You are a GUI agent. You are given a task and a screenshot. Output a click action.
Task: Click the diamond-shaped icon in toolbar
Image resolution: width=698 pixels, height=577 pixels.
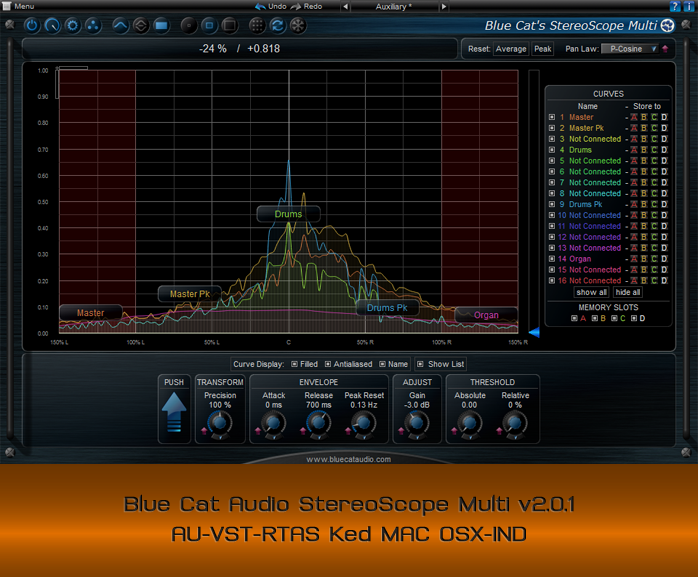141,25
